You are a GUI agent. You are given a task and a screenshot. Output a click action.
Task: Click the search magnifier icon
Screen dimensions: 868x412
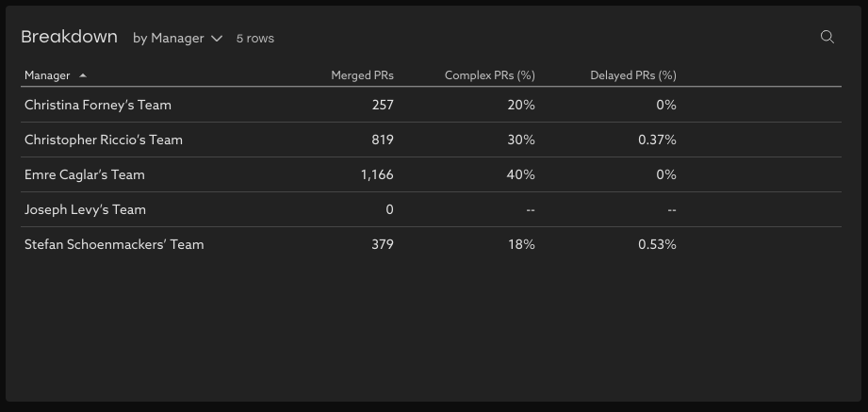tap(827, 37)
